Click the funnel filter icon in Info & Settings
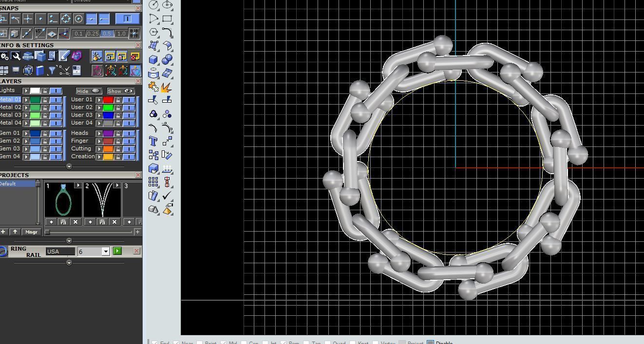644x344 pixels. coord(52,71)
